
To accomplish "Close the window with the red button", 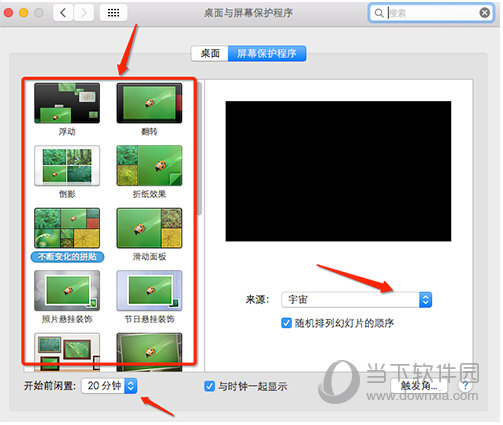I will (8, 13).
